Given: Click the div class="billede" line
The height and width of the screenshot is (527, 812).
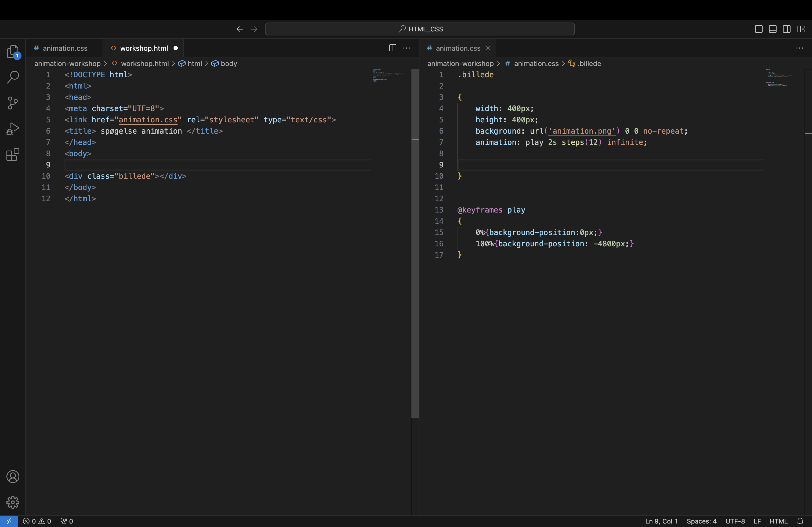Looking at the screenshot, I should point(126,176).
